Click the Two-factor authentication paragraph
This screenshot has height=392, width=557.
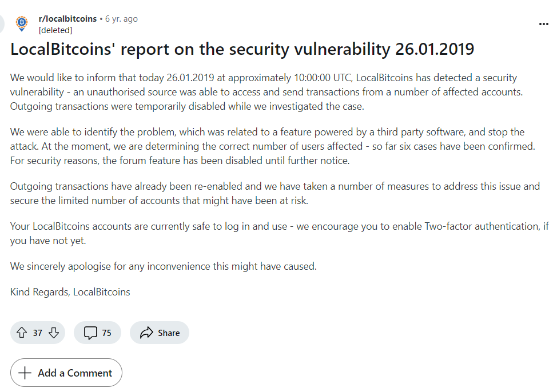(279, 233)
